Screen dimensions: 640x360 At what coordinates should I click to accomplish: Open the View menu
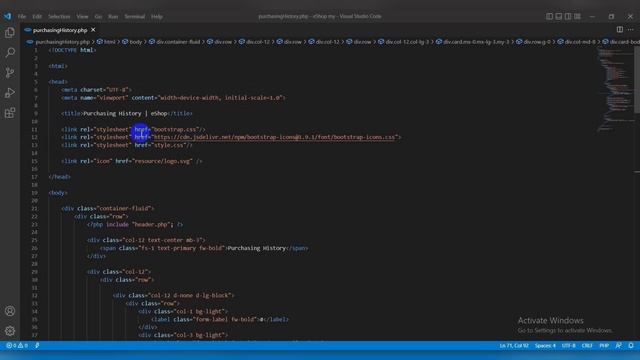click(x=82, y=16)
